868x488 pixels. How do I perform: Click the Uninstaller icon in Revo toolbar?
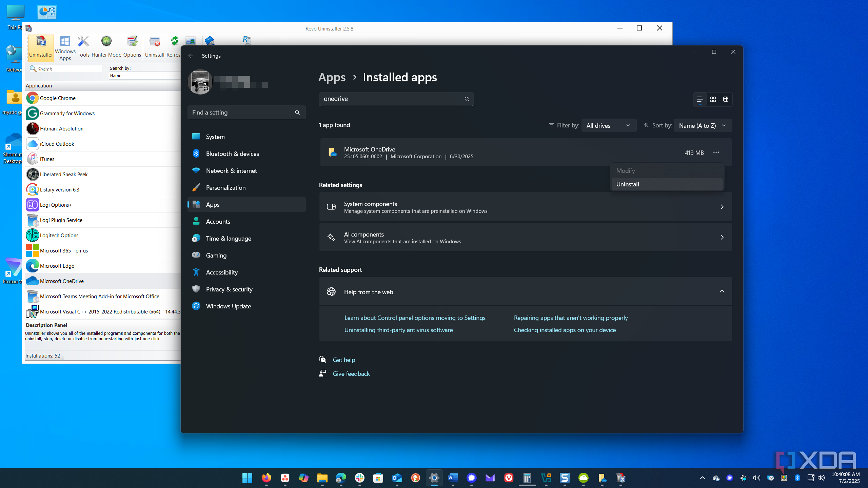coord(41,47)
